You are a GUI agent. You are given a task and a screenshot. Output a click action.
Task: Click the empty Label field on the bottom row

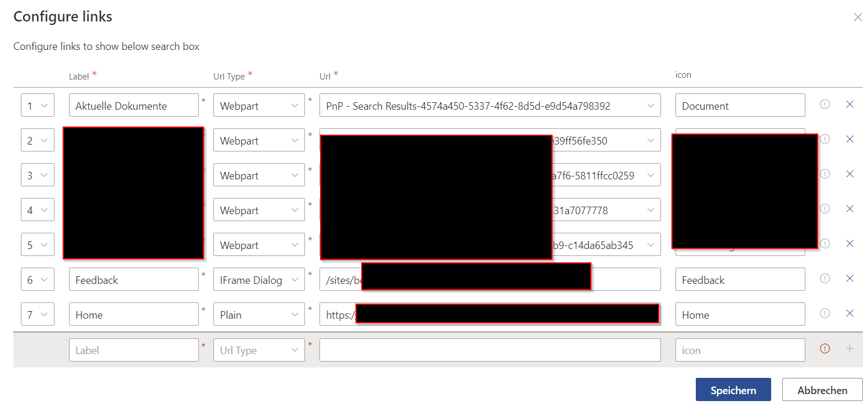pyautogui.click(x=134, y=349)
